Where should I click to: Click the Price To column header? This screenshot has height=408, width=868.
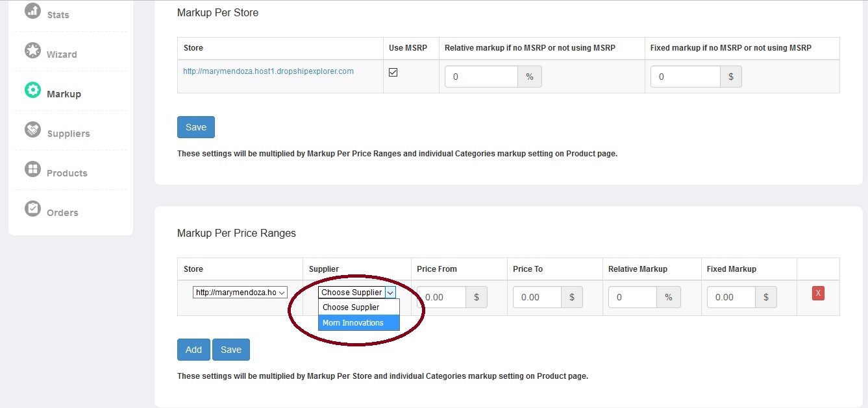coord(528,269)
